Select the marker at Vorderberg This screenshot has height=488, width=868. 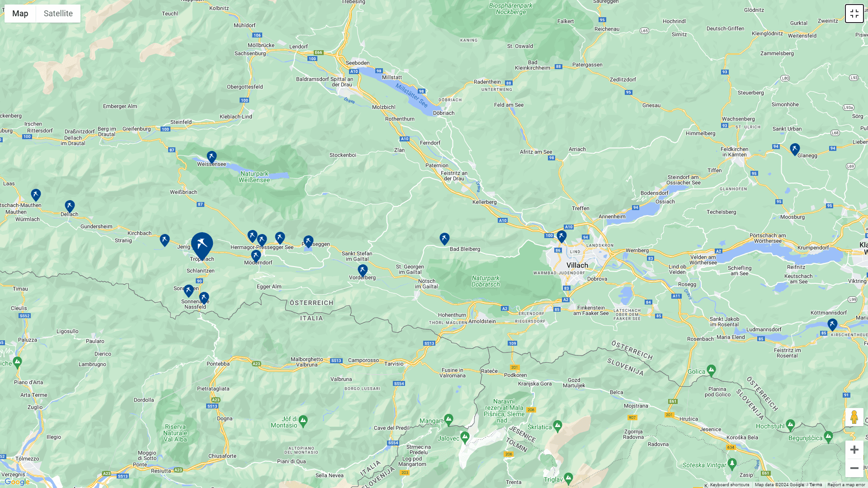[363, 271]
